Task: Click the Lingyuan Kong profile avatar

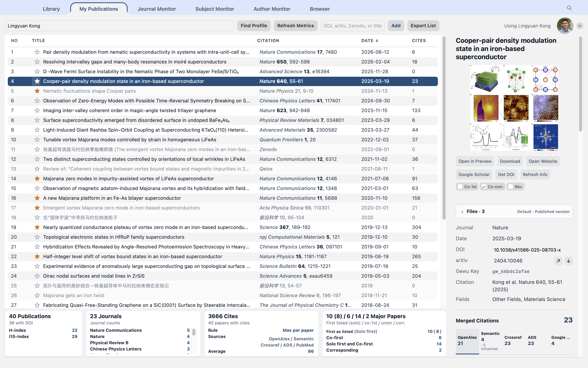Action: pos(565,26)
